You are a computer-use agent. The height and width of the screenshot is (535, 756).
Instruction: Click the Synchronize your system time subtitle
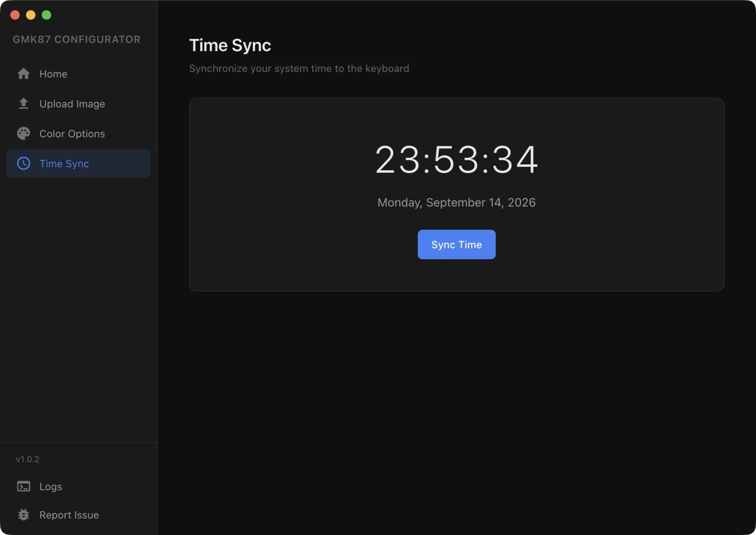(299, 68)
